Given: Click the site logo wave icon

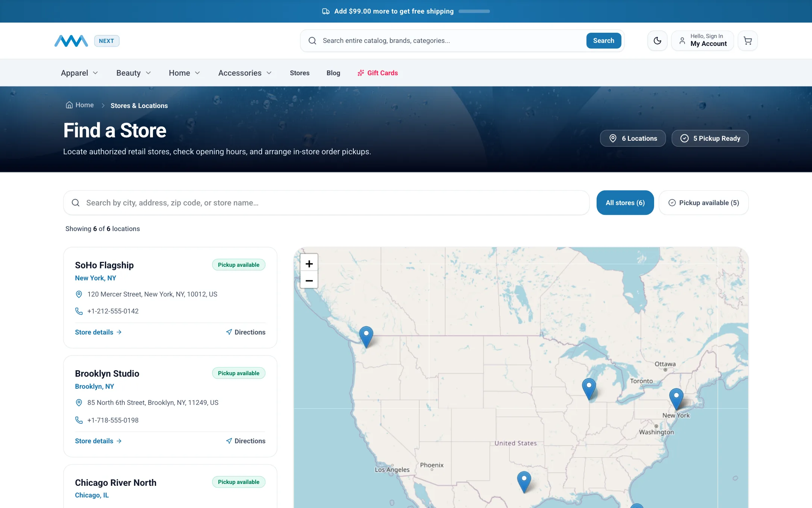Looking at the screenshot, I should point(71,41).
